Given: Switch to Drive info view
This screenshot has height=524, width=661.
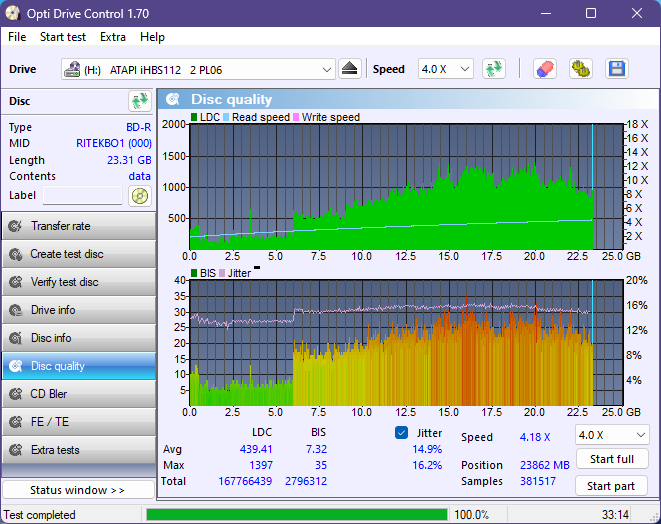Looking at the screenshot, I should (x=79, y=310).
